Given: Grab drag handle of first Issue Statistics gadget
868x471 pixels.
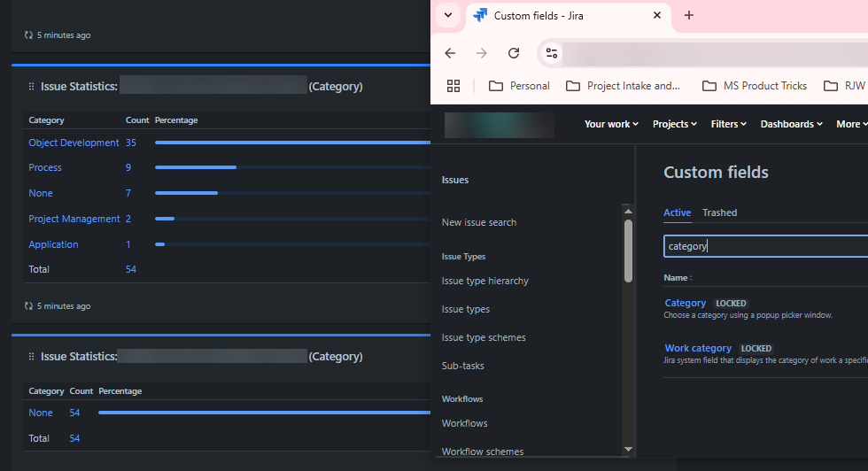Looking at the screenshot, I should [x=31, y=87].
